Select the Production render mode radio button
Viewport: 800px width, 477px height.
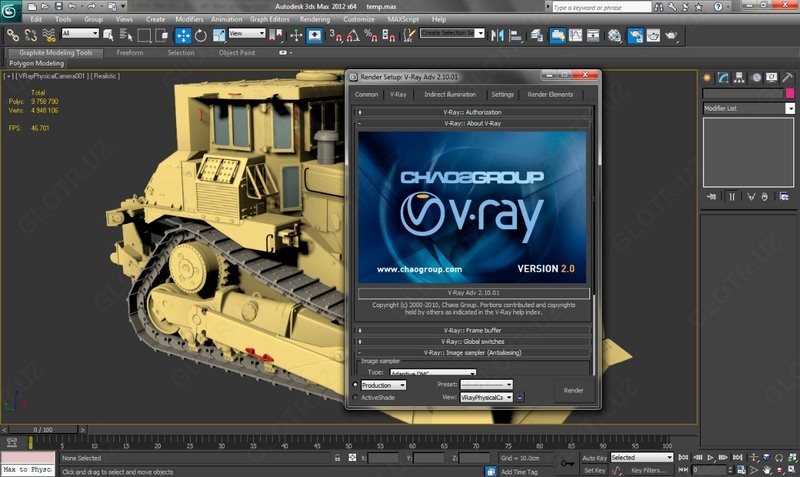point(355,385)
